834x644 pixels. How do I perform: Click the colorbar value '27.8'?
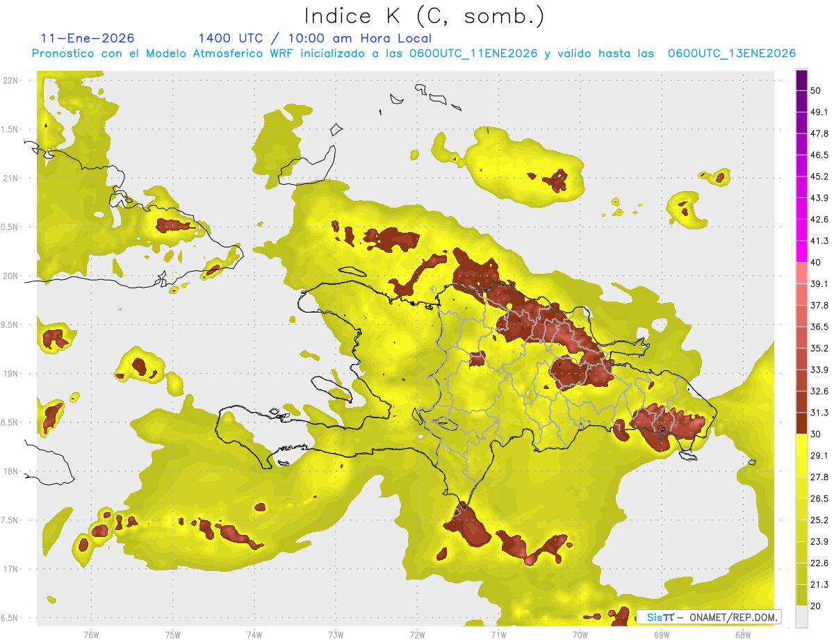click(819, 477)
